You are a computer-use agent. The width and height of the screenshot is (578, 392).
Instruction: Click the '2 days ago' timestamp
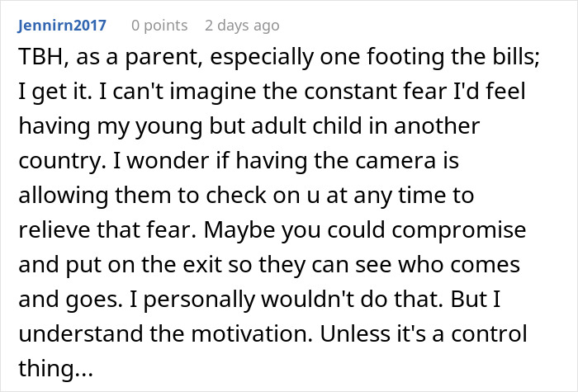pyautogui.click(x=242, y=26)
